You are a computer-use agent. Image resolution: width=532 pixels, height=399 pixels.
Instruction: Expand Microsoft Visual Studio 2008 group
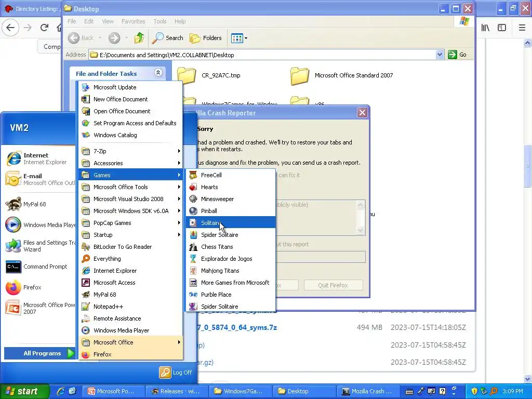coord(130,199)
